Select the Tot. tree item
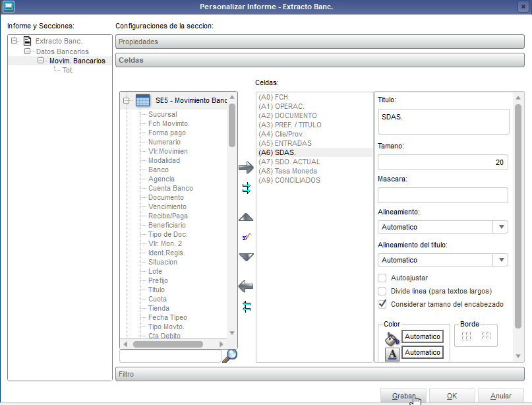Screen dimensions: 532x405 [x=68, y=70]
